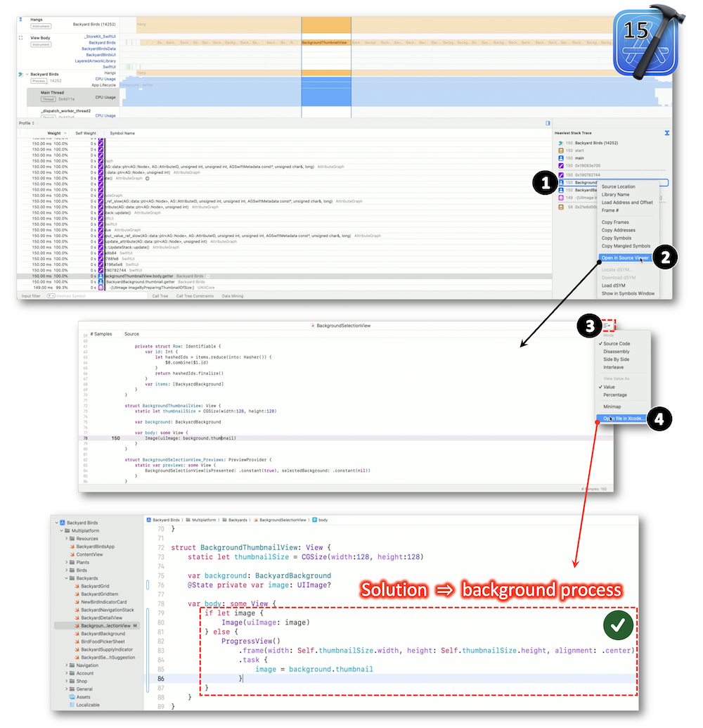Click the Swift file icon for ContentView
This screenshot has width=703, height=728.
pyautogui.click(x=72, y=554)
